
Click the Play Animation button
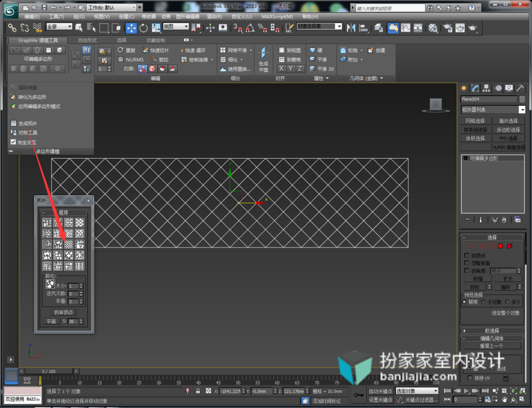click(x=466, y=391)
